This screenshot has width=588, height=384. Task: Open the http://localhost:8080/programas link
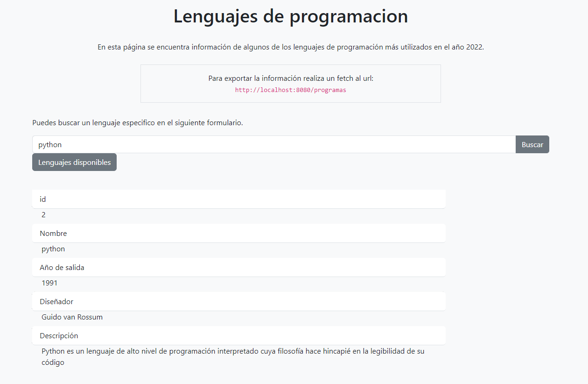tap(291, 90)
